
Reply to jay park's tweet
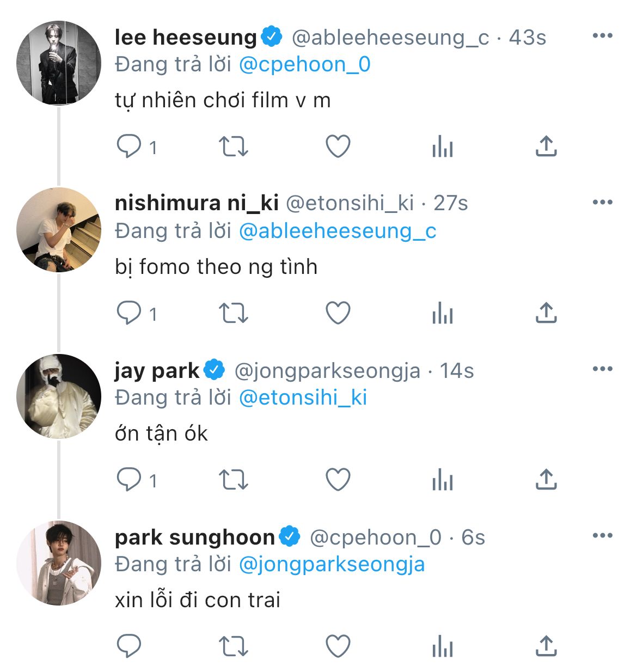tap(129, 480)
